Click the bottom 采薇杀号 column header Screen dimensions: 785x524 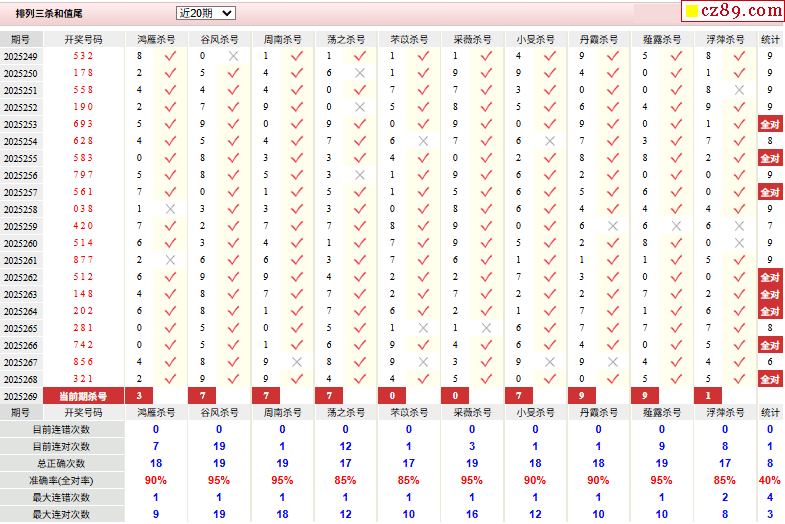coord(472,413)
